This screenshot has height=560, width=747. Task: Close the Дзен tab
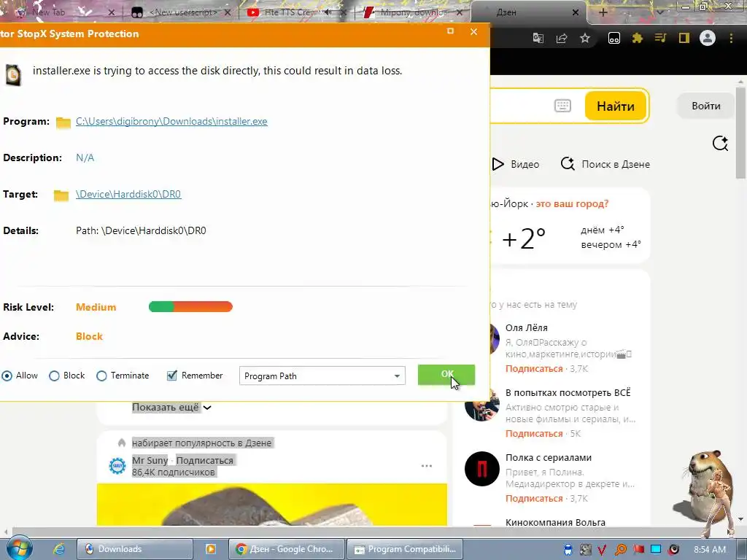[x=576, y=13]
